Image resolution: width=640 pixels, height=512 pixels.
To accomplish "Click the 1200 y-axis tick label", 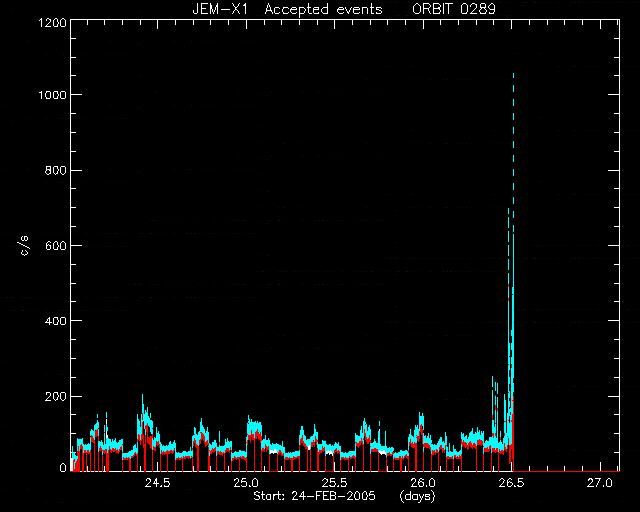I will (52, 22).
